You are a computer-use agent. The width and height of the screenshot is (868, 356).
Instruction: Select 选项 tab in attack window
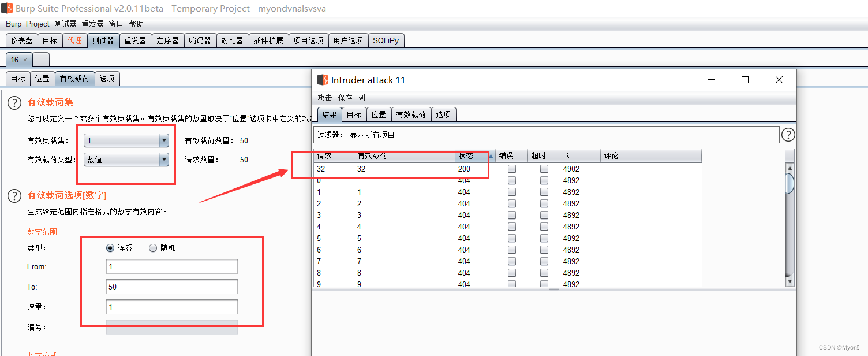pos(444,114)
